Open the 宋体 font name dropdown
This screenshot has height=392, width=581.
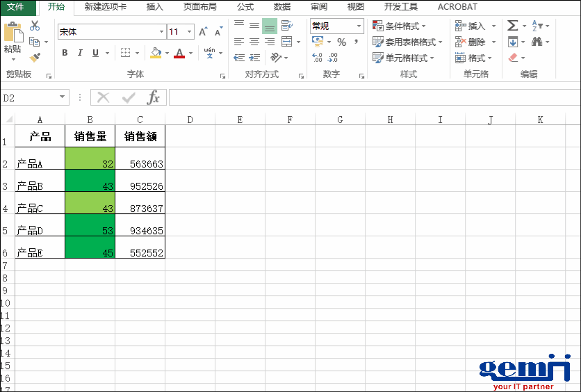[x=161, y=32]
